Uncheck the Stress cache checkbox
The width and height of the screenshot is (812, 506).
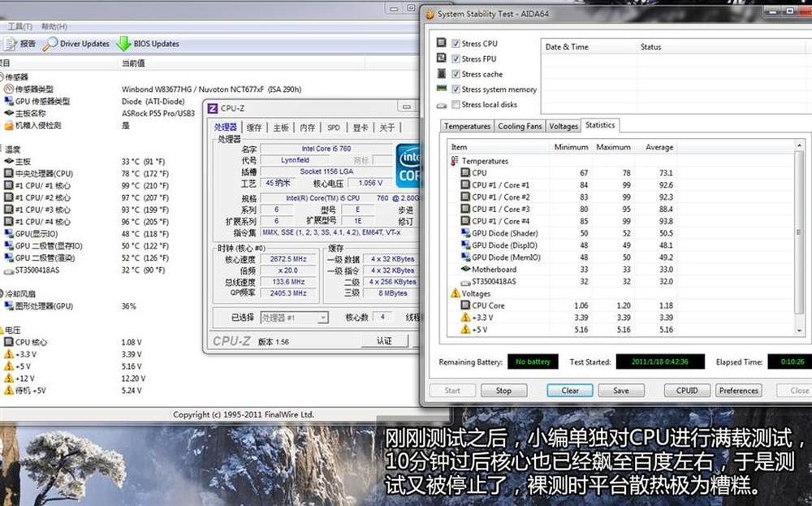click(456, 74)
